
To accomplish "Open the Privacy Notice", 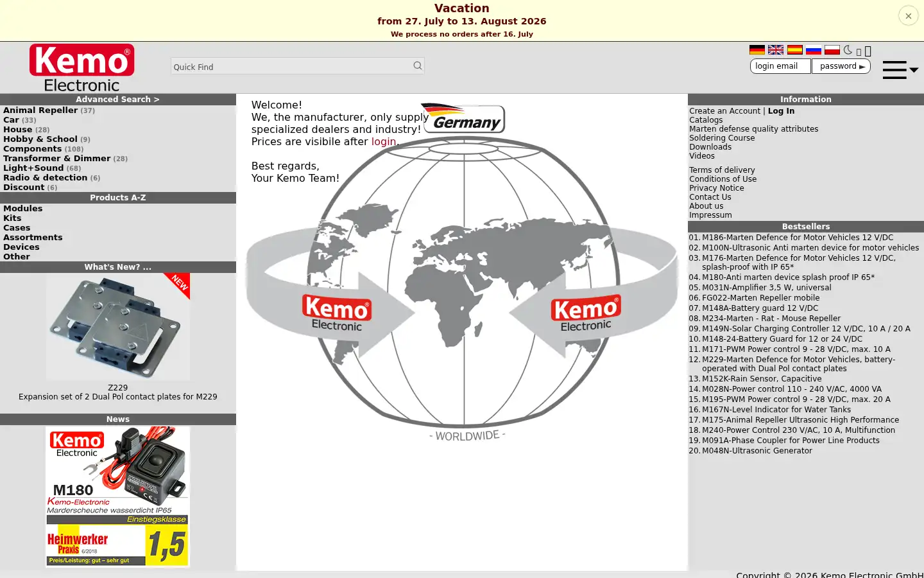I will tap(717, 188).
